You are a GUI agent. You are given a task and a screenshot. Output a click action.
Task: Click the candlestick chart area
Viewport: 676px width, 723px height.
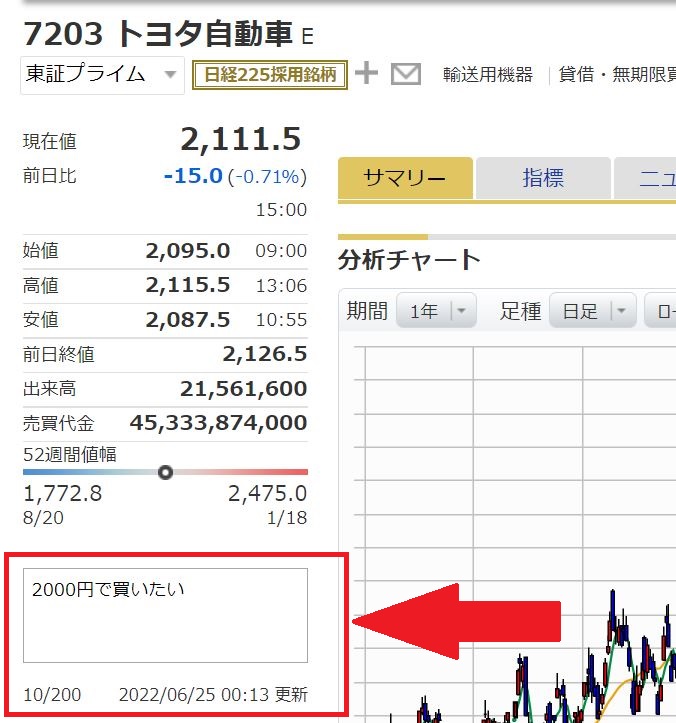[514, 535]
